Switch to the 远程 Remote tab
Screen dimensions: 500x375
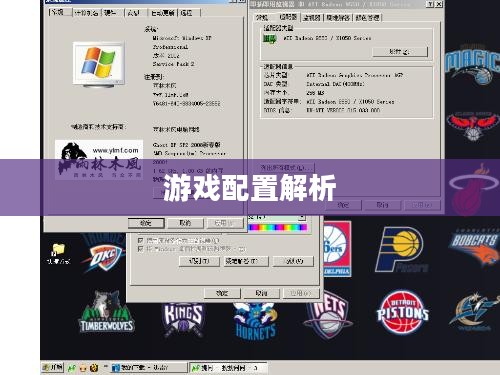click(x=189, y=13)
